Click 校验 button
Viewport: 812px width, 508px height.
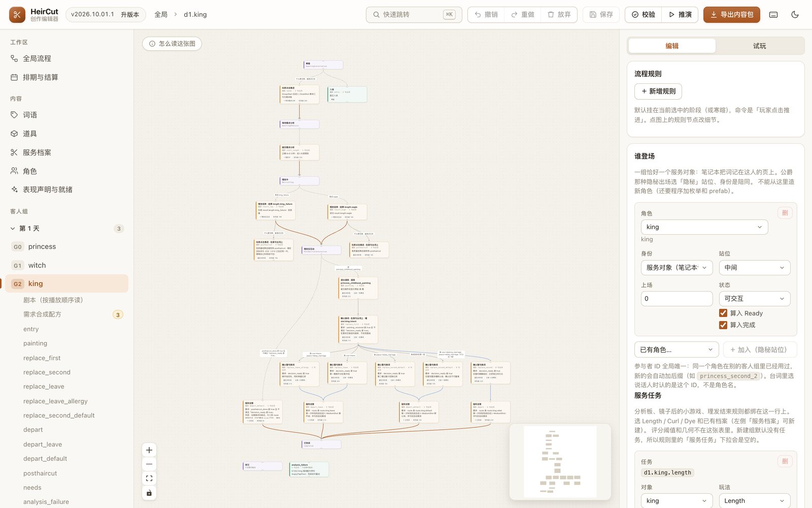pos(643,15)
